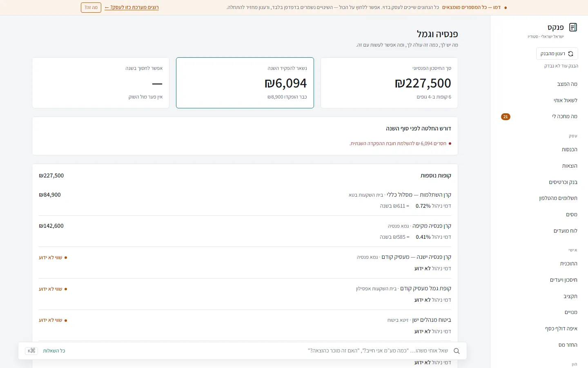Image resolution: width=588 pixels, height=368 pixels.
Task: Click the orange 21 badge
Action: [506, 117]
